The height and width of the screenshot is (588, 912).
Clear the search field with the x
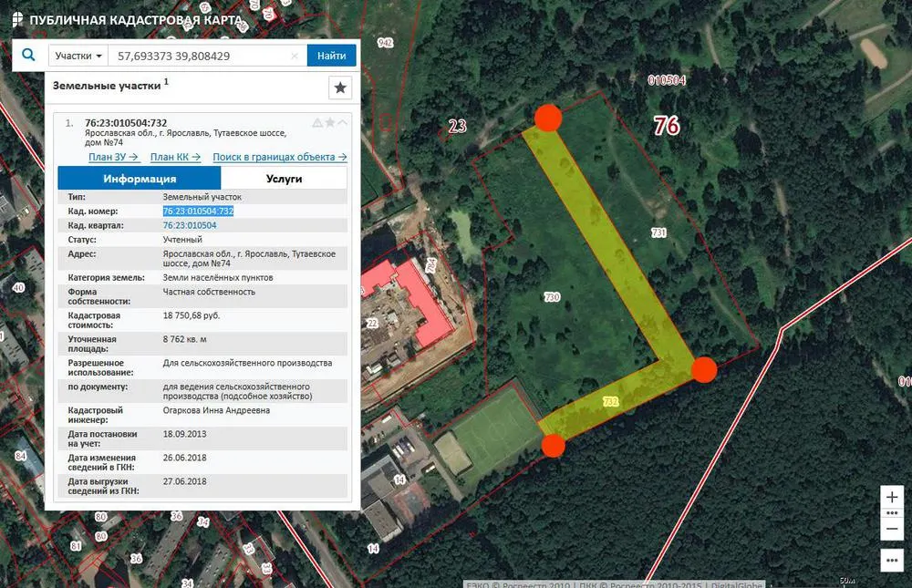pyautogui.click(x=295, y=56)
